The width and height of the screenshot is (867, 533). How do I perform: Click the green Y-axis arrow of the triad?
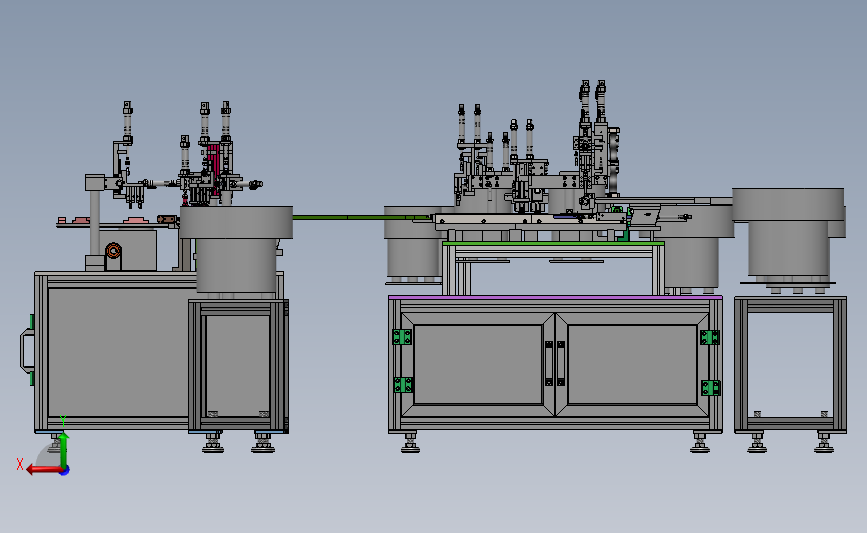[64, 451]
